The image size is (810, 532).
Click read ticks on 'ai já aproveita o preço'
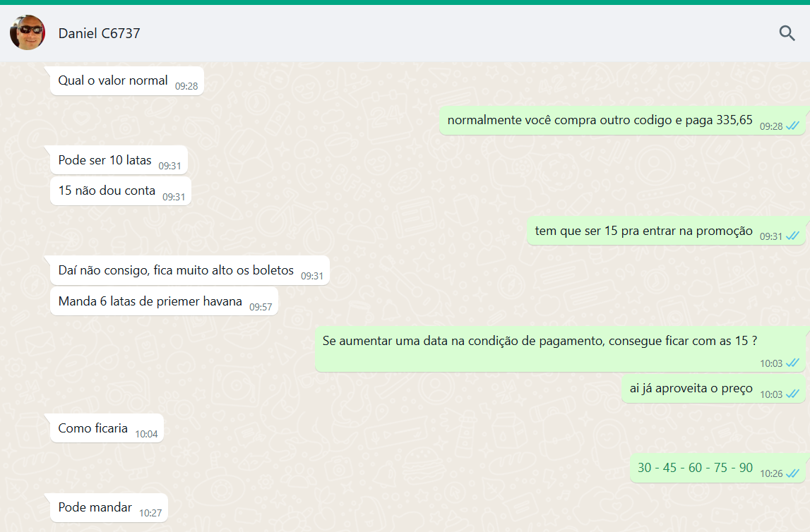792,394
